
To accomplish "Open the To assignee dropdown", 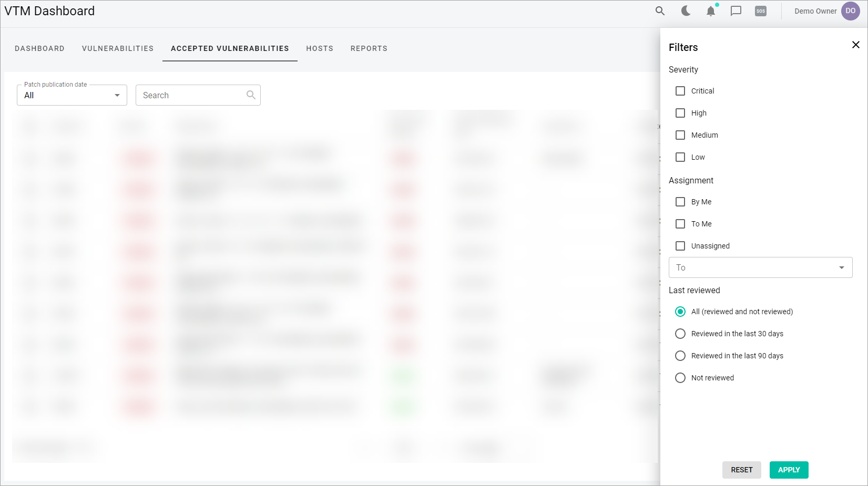I will [x=760, y=267].
